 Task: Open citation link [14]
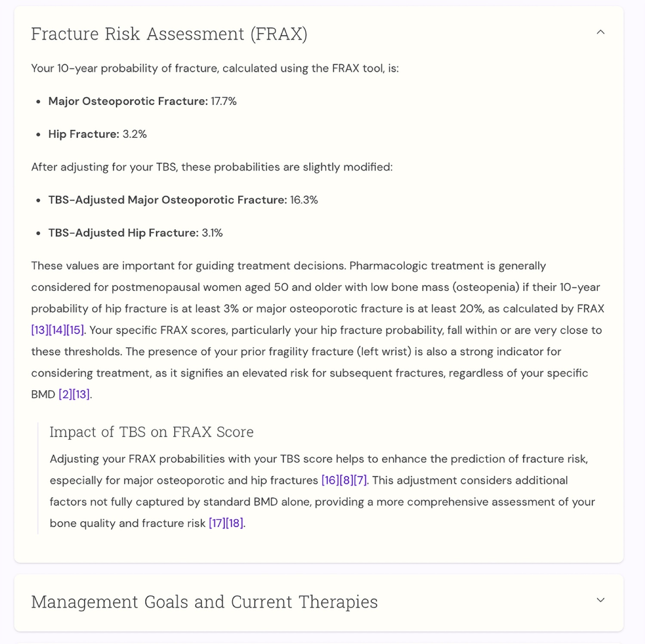57,330
